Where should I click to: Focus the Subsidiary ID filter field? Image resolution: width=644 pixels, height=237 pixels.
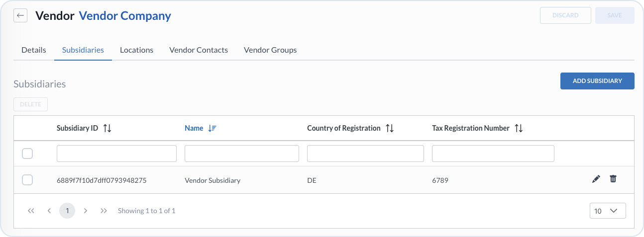116,154
